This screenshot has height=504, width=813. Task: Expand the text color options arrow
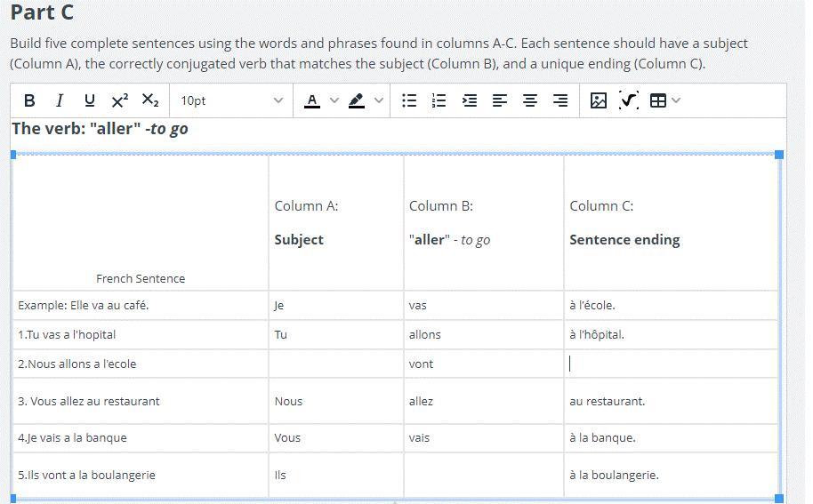[334, 100]
